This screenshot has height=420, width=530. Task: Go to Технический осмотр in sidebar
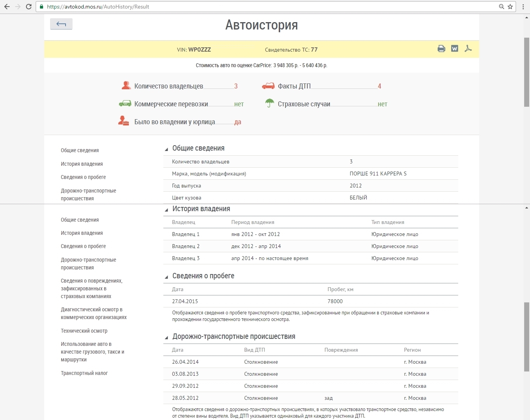coord(84,331)
